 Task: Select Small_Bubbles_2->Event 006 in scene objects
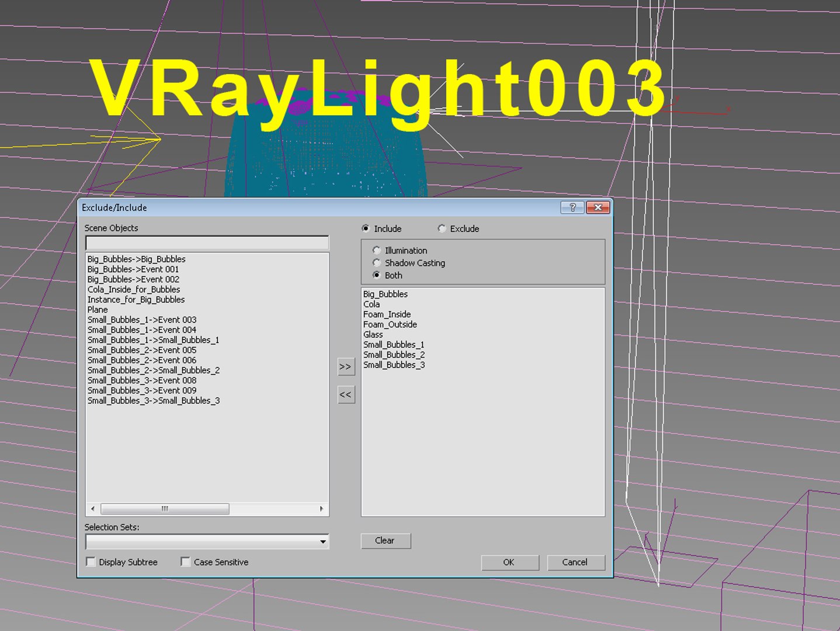[142, 360]
